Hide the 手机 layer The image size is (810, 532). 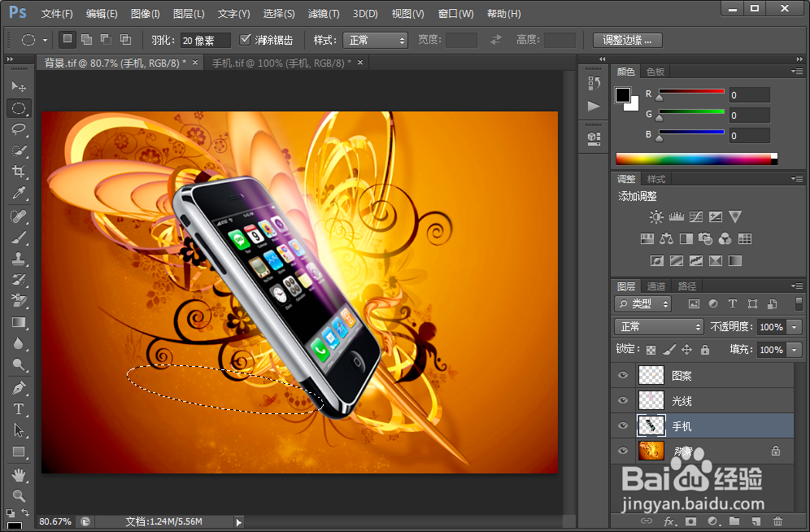(623, 425)
